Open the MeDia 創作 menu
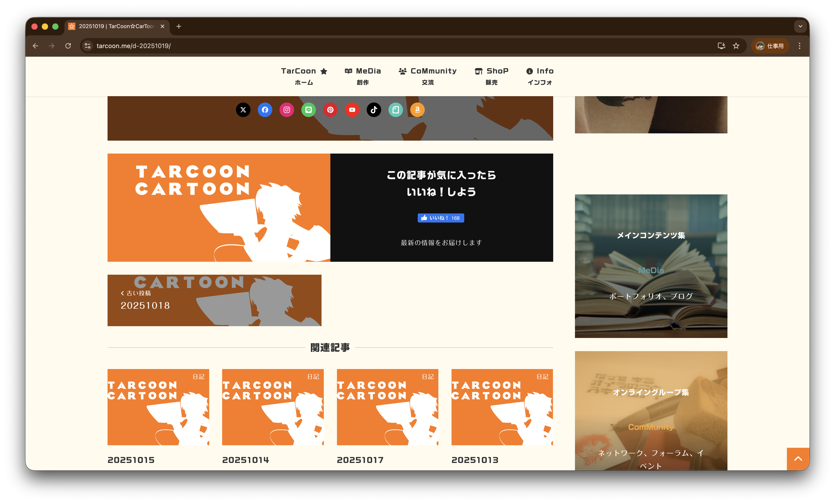The width and height of the screenshot is (835, 504). (363, 76)
